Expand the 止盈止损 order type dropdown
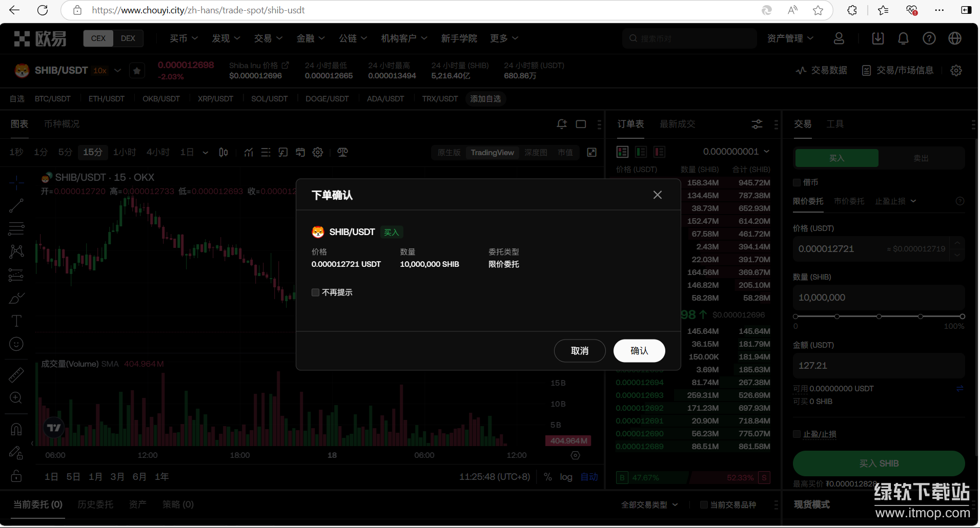The width and height of the screenshot is (980, 528). (x=895, y=201)
